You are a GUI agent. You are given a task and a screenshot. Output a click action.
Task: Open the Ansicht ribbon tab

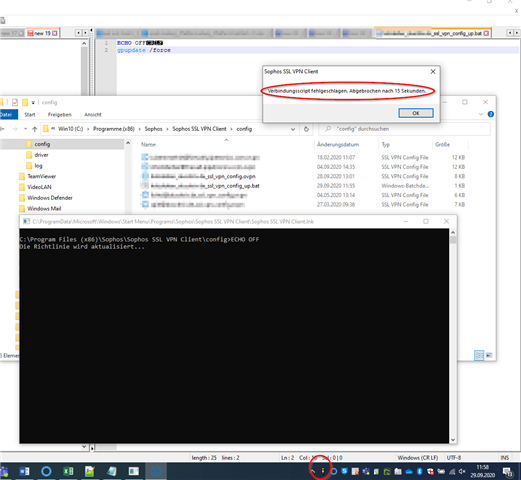(93, 115)
